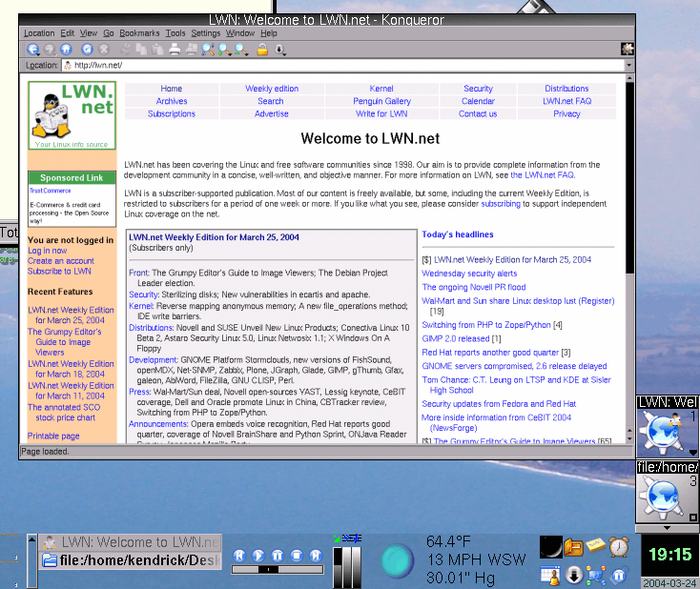Screen dimensions: 700x589
Task: Open the Go menu
Action: coord(109,33)
